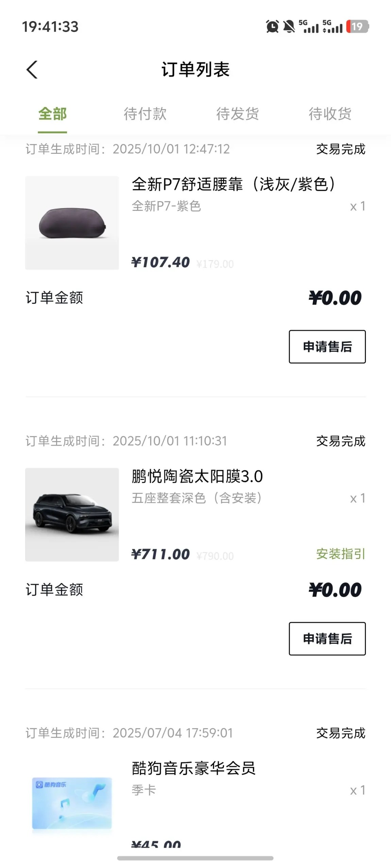Tap the battery level indicator
The width and height of the screenshot is (391, 868).
(357, 26)
